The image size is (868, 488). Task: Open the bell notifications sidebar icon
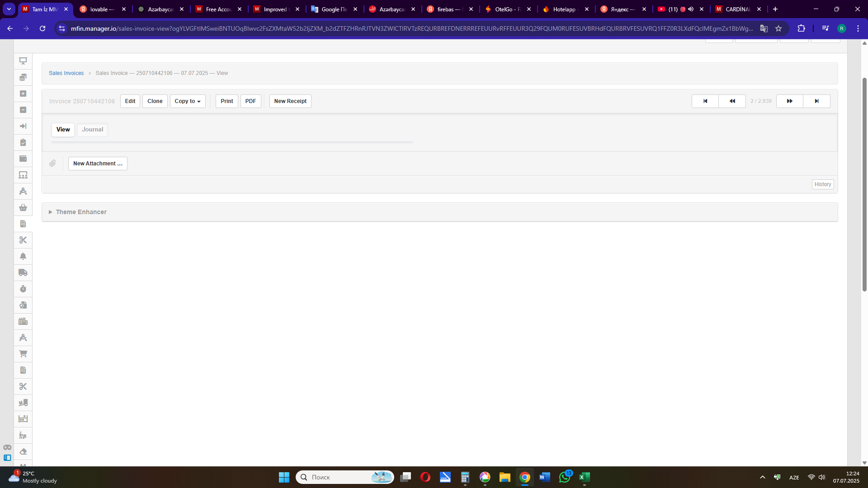[x=23, y=256]
